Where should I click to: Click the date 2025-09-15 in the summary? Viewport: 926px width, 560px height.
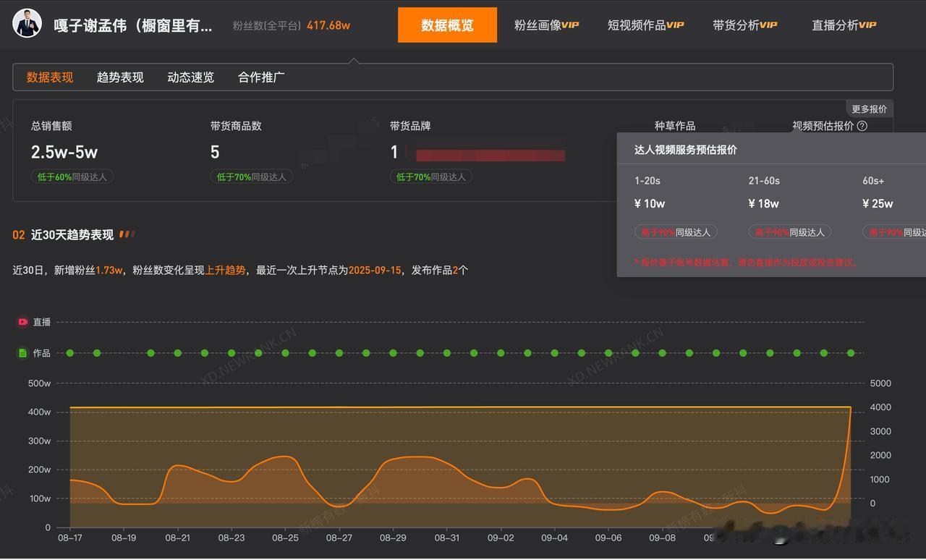click(375, 271)
